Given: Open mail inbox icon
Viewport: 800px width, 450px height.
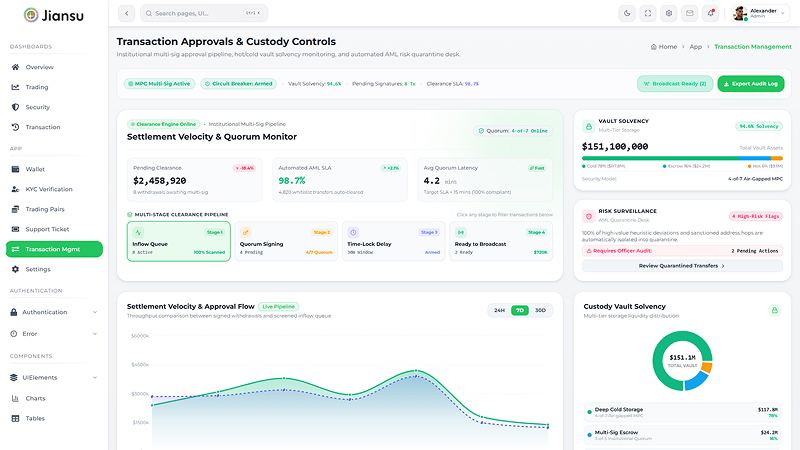Looking at the screenshot, I should point(690,13).
